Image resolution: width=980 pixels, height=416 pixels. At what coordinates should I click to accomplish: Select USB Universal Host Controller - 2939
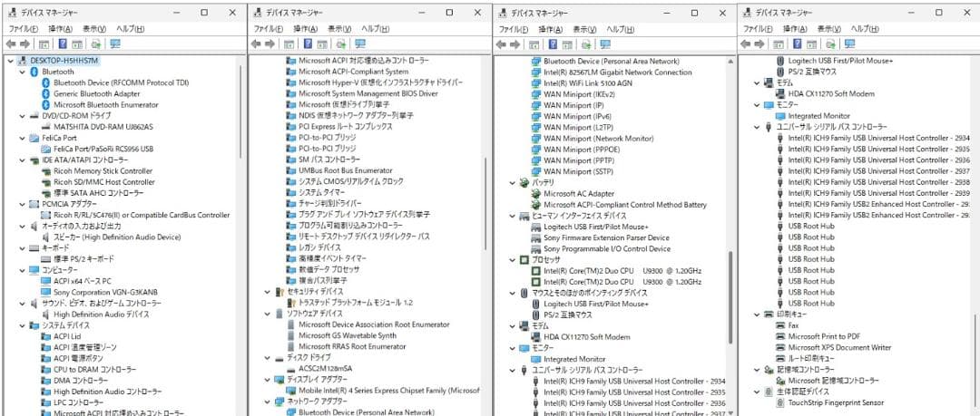878,193
